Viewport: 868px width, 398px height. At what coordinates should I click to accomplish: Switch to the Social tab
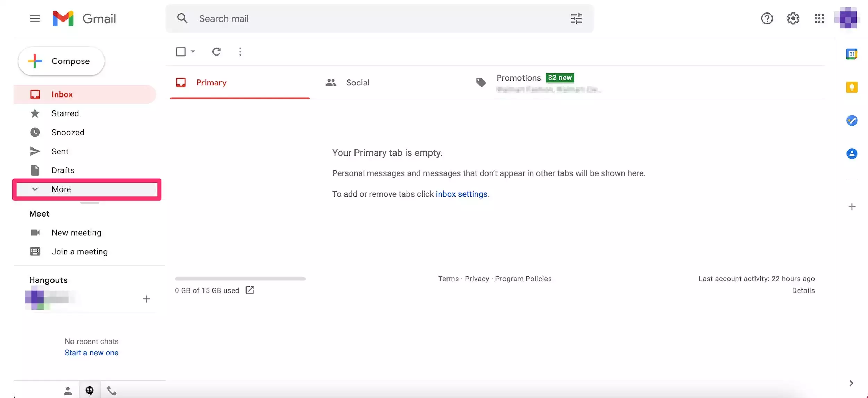(357, 83)
